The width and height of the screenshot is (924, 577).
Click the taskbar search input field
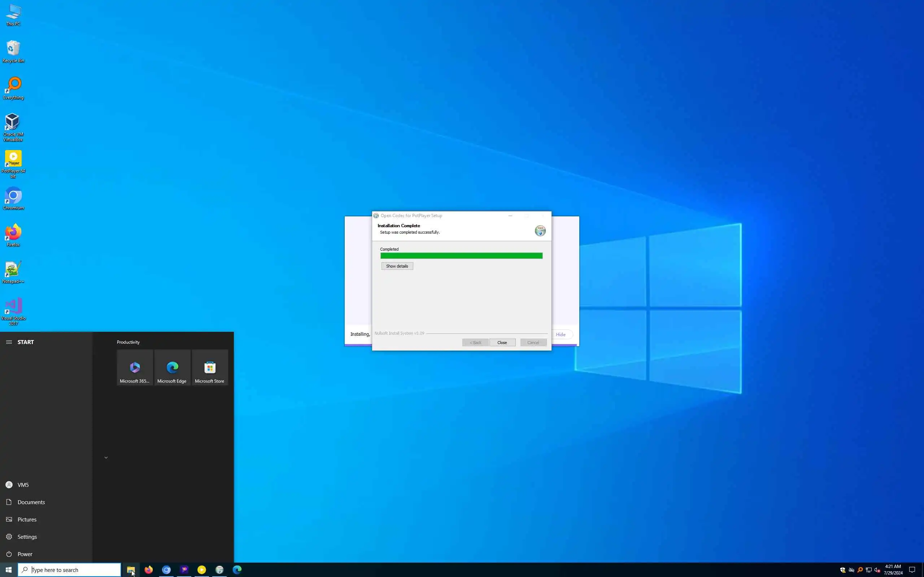pyautogui.click(x=73, y=570)
